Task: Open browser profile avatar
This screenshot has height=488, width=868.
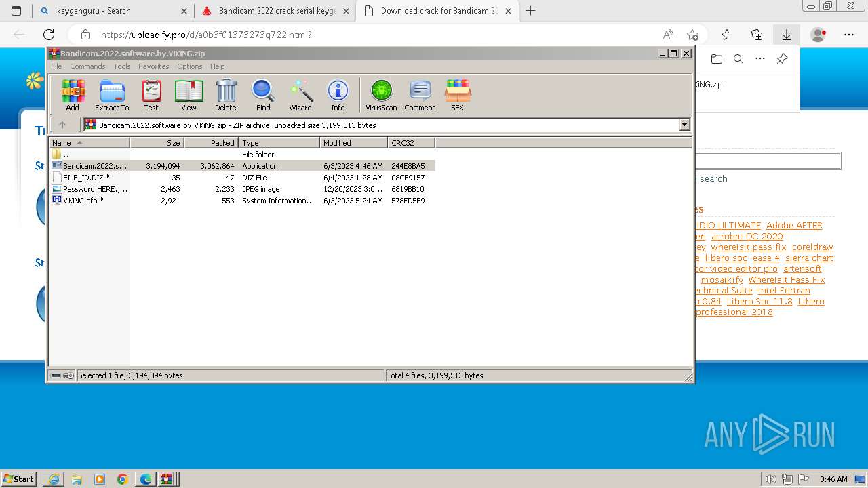Action: [818, 35]
